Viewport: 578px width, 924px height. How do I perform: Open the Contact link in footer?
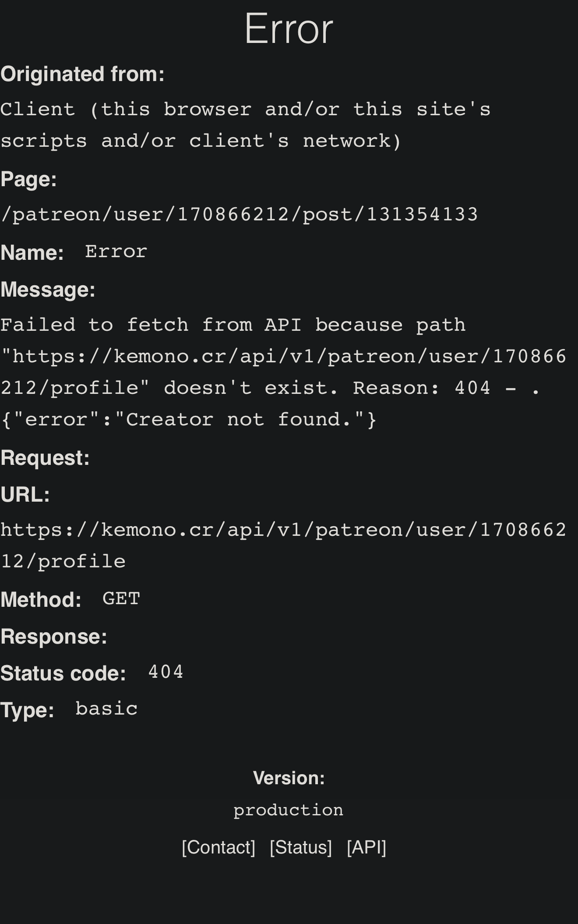click(x=219, y=847)
